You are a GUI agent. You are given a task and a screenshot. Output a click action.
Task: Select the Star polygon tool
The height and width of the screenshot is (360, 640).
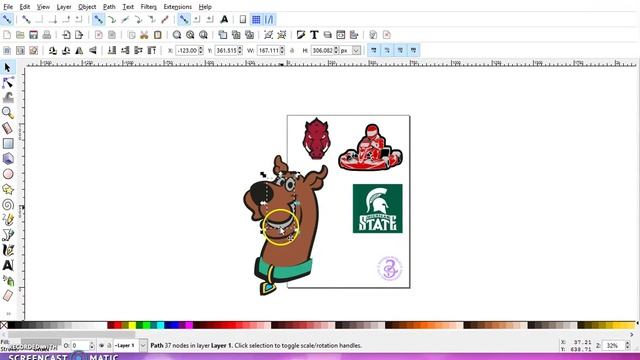pos(8,189)
